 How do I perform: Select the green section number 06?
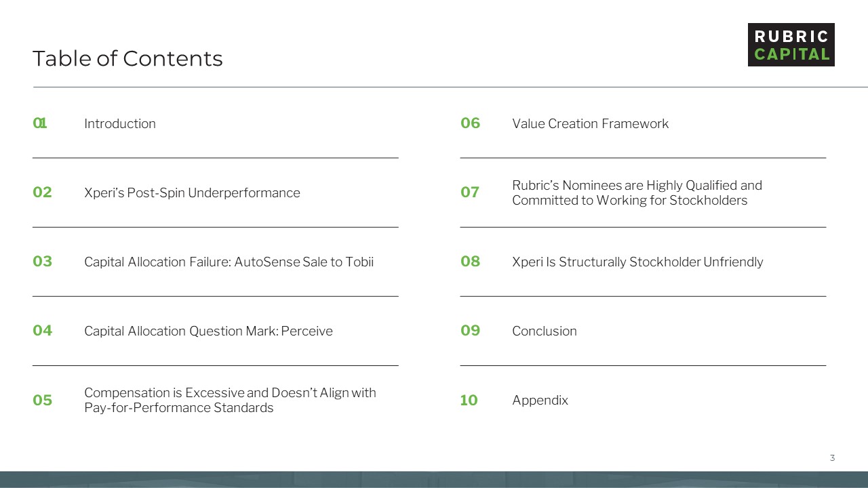point(470,123)
